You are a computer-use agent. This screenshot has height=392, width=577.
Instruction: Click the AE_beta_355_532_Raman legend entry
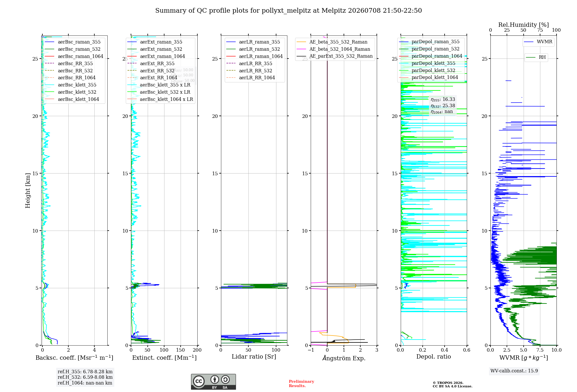tap(332, 42)
